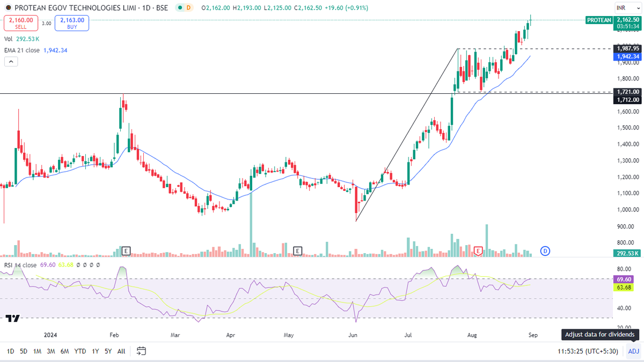Select the 1Y time range

pyautogui.click(x=96, y=351)
